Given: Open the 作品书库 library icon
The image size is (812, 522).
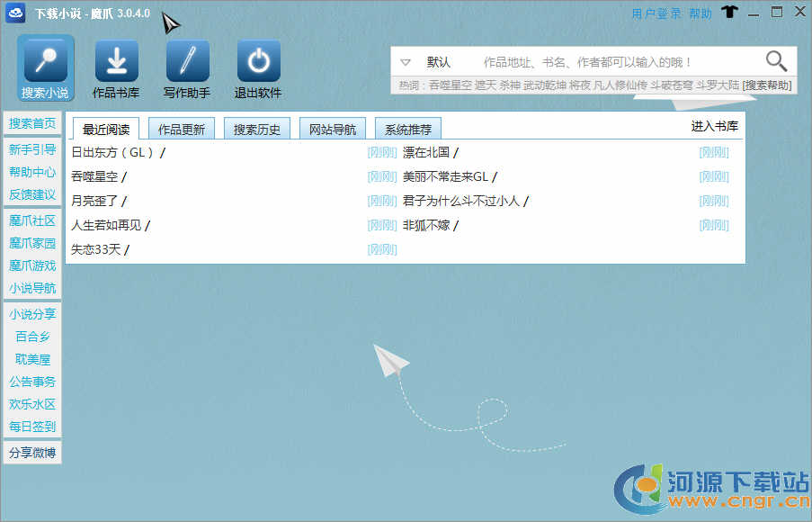Looking at the screenshot, I should [x=116, y=67].
